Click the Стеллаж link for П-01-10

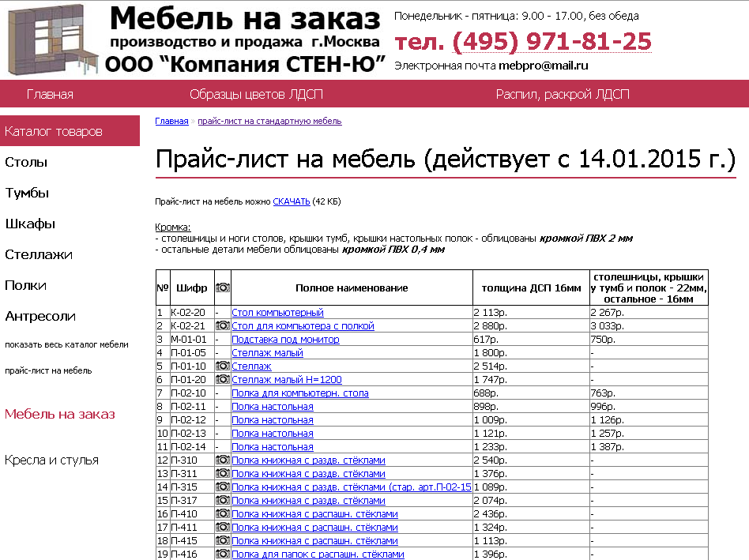(x=251, y=366)
